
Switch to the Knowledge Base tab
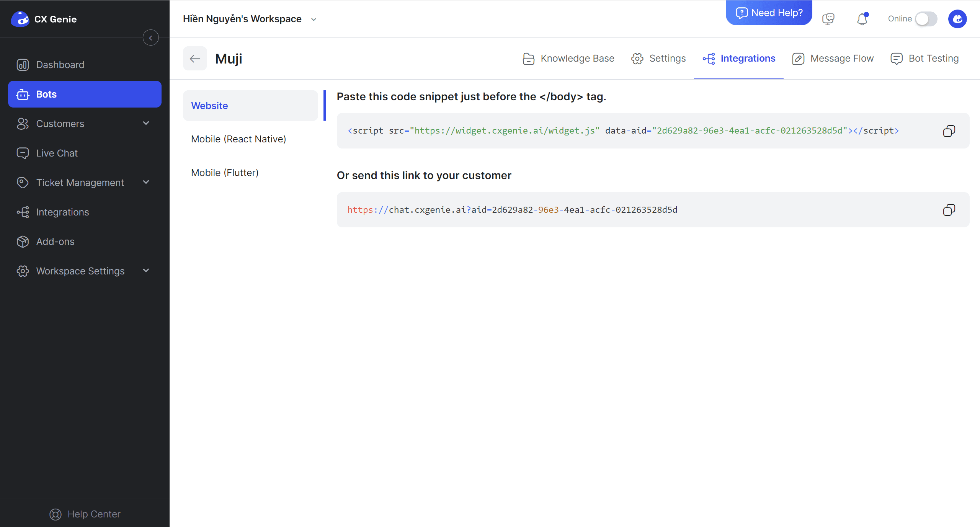(568, 59)
